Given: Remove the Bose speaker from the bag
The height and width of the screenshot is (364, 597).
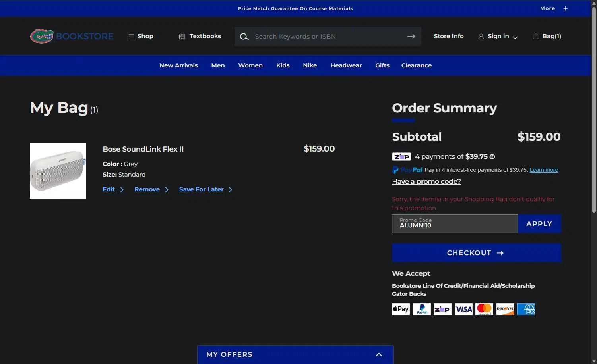Looking at the screenshot, I should [151, 189].
